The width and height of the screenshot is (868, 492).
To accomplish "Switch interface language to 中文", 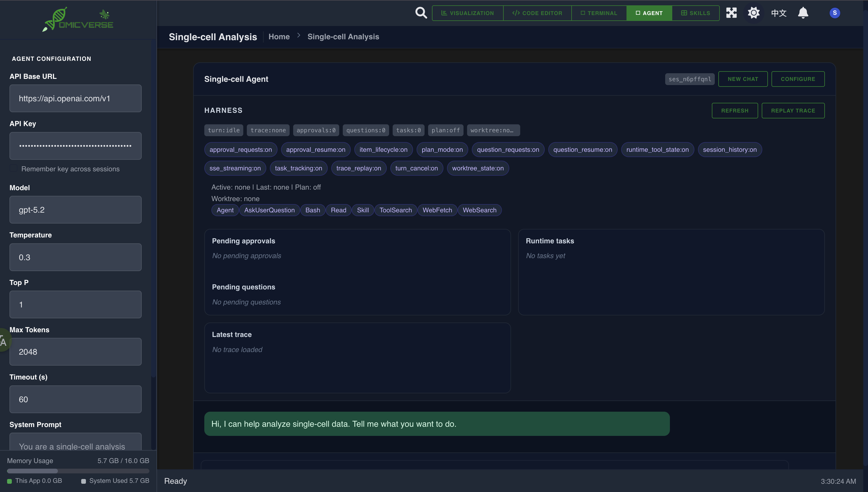I will (x=779, y=13).
